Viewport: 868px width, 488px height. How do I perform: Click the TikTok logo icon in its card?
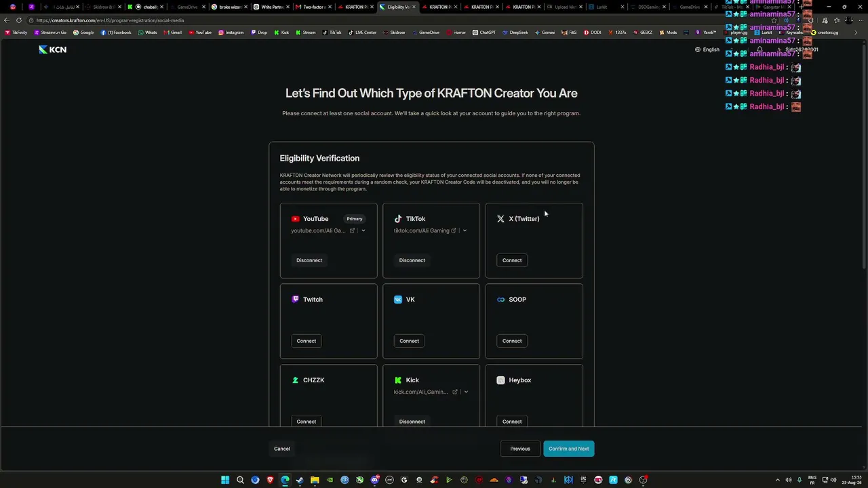pos(398,219)
